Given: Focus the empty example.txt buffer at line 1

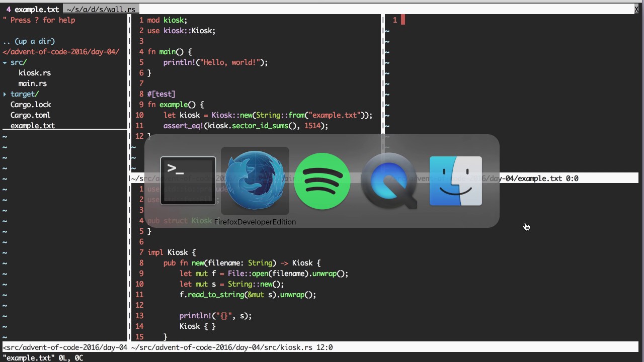Looking at the screenshot, I should click(x=403, y=20).
